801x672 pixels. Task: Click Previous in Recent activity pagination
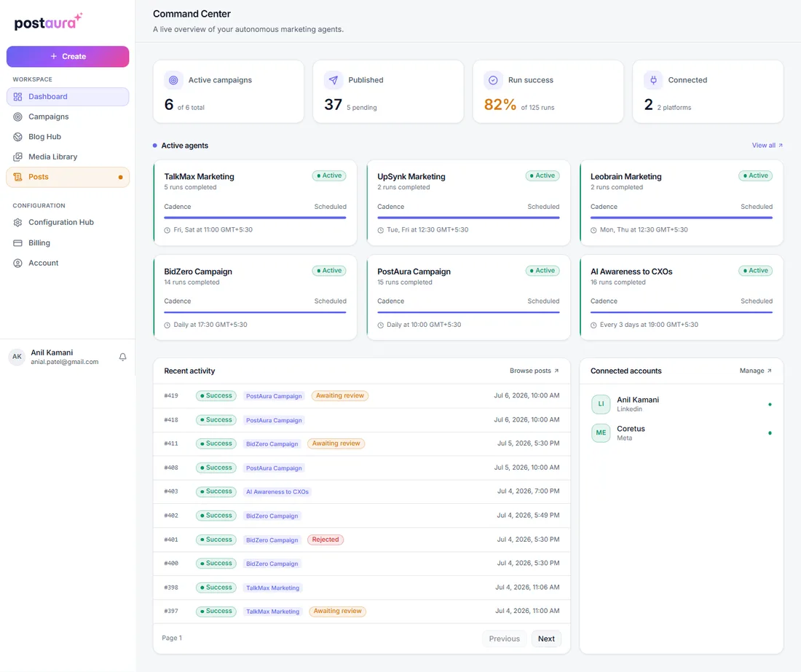pos(504,639)
